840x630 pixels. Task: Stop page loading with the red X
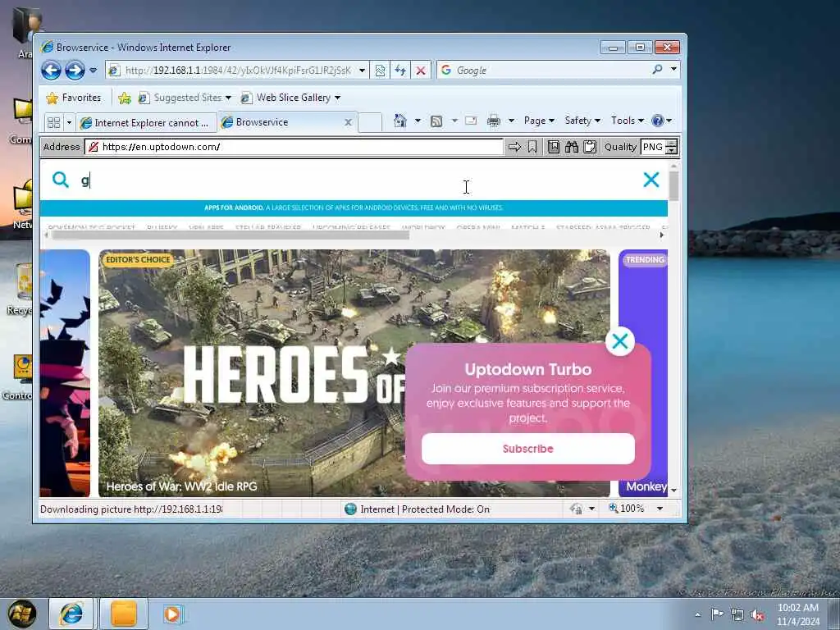421,71
